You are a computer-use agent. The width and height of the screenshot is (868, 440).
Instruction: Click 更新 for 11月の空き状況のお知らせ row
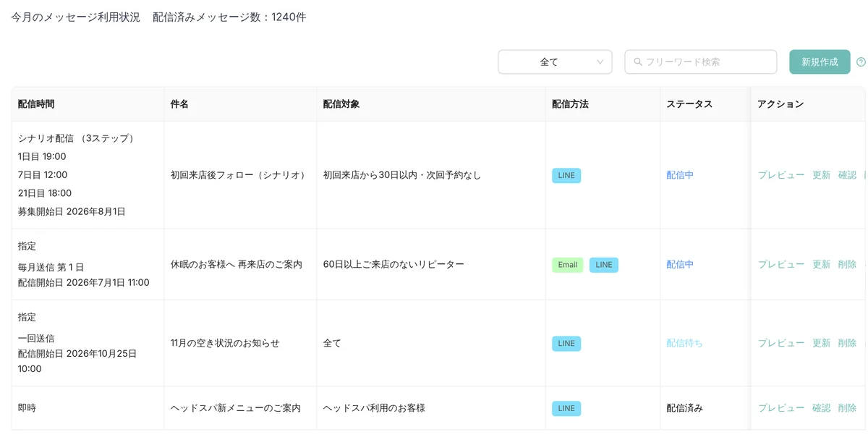pos(822,343)
